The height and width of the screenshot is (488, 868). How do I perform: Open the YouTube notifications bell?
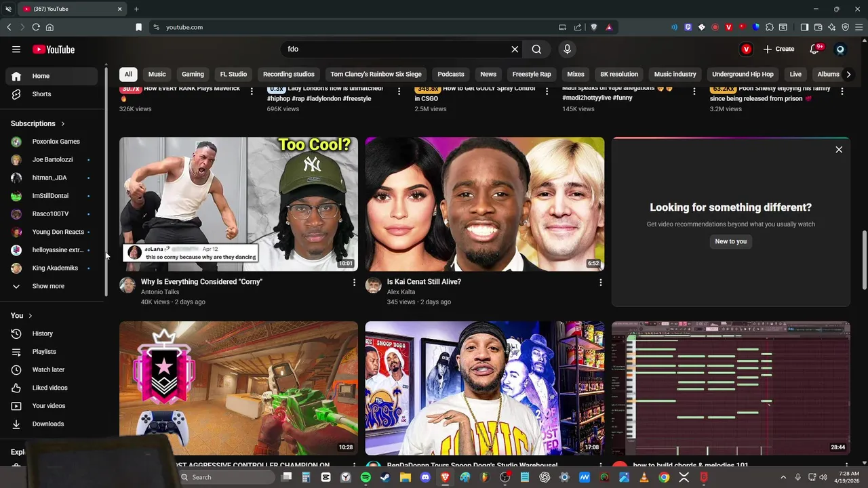coord(814,49)
